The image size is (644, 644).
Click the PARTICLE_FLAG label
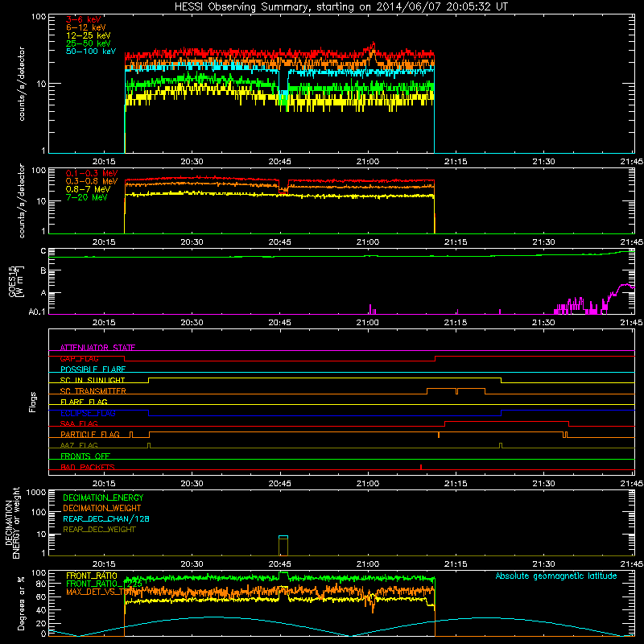(90, 435)
